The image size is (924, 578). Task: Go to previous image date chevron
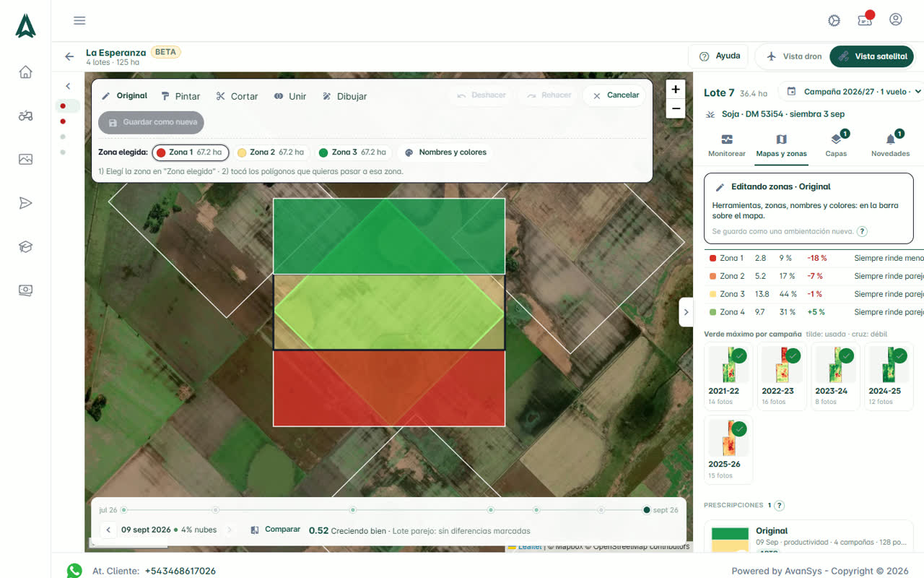108,530
